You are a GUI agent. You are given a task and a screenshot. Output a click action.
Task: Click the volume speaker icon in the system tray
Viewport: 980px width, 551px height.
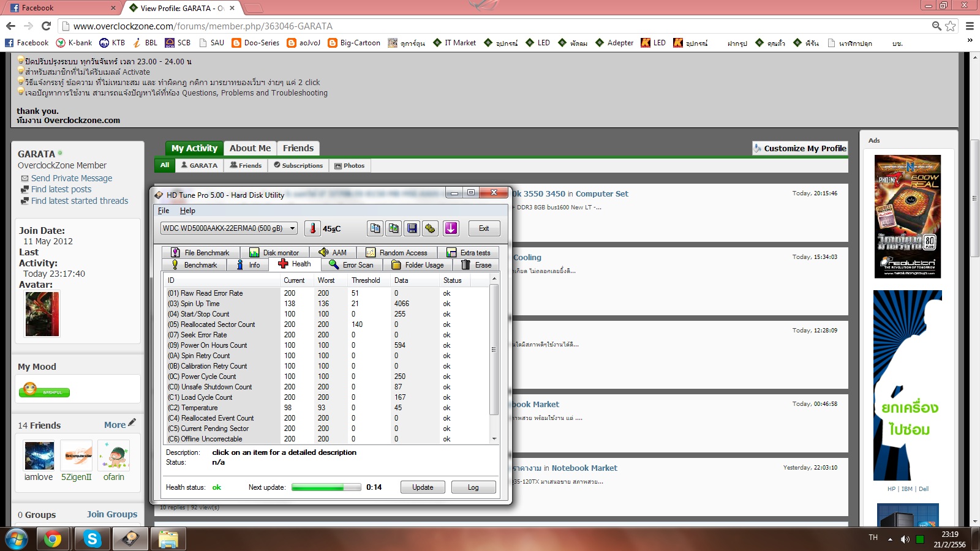905,539
